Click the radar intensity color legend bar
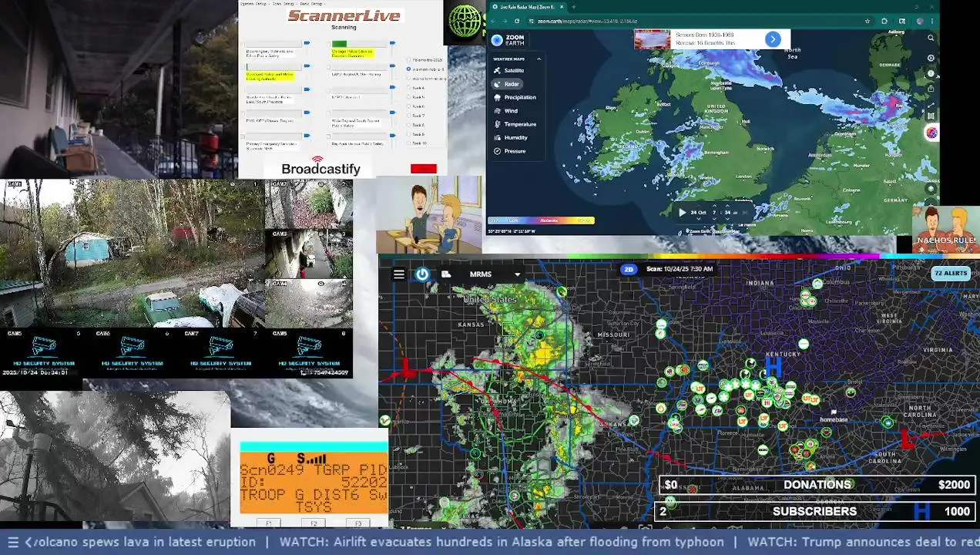Viewport: 980px width, 555px height. (x=542, y=220)
